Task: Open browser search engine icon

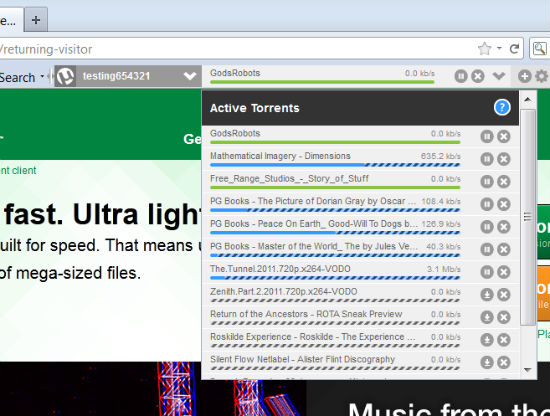Action: click(x=539, y=49)
